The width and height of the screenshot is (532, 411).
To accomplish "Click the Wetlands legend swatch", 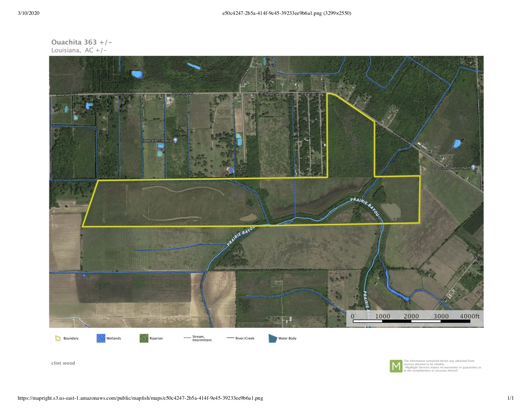I will 101,338.
